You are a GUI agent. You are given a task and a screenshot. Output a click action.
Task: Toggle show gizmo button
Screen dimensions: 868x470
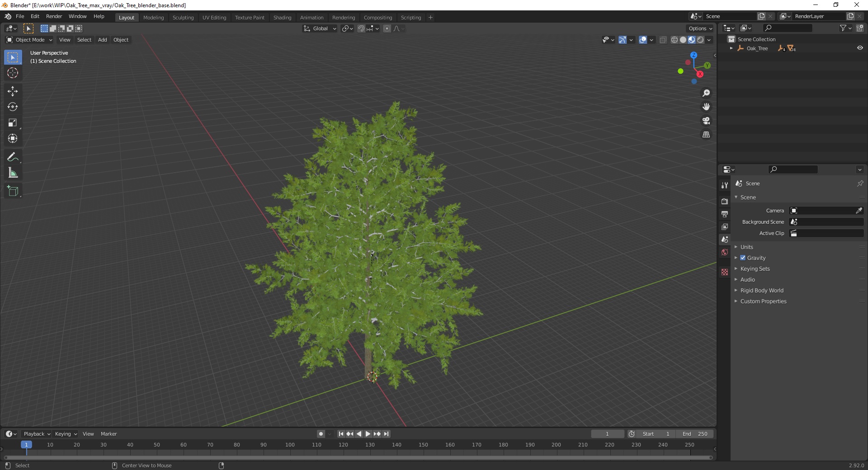click(x=623, y=40)
